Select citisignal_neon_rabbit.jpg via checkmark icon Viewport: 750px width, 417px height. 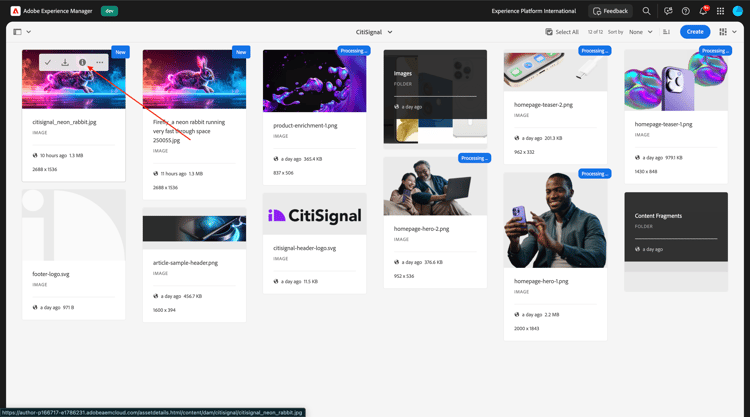coord(48,62)
